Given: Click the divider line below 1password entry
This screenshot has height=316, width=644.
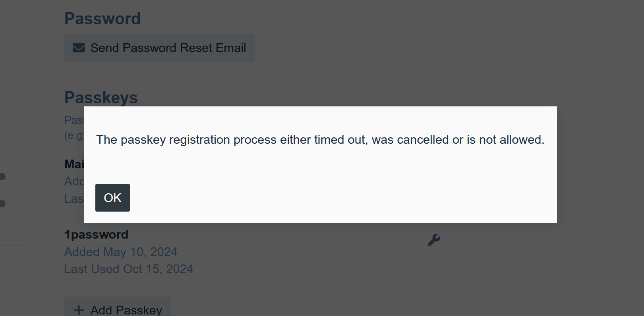Looking at the screenshot, I should tap(256, 284).
